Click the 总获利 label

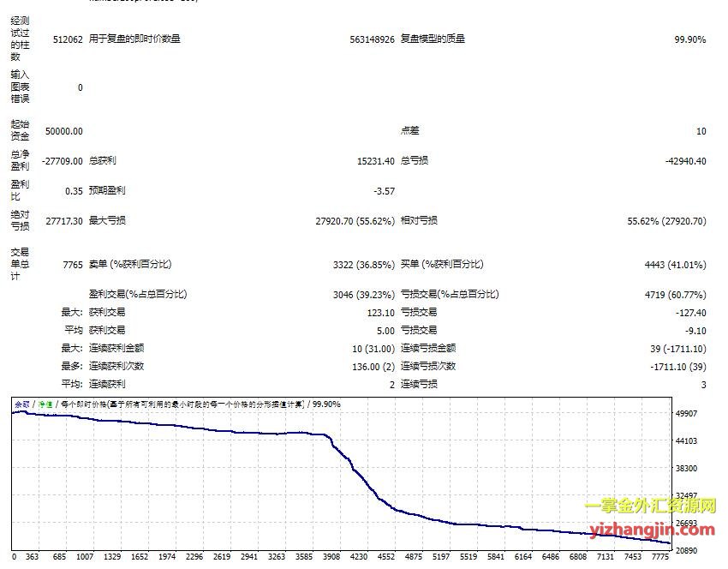pyautogui.click(x=102, y=161)
